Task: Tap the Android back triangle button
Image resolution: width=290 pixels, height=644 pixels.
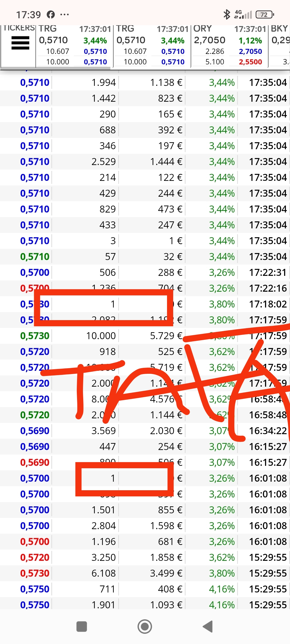Action: [208, 627]
